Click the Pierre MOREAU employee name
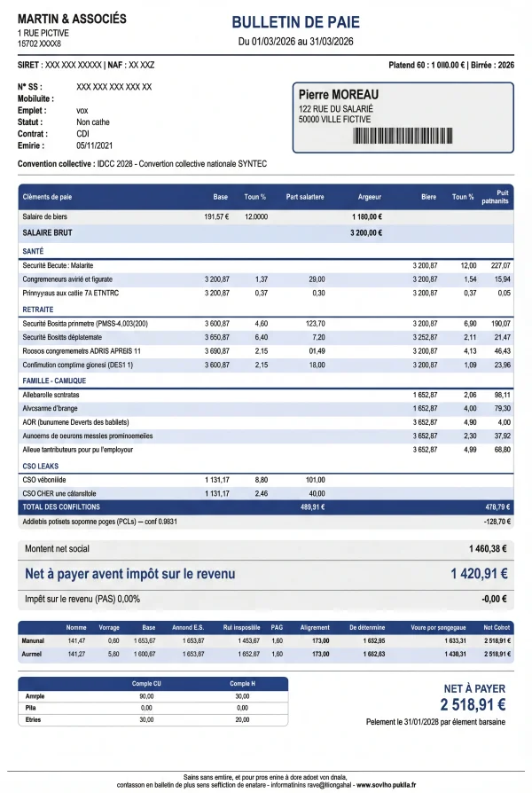This screenshot has height=793, width=532. pos(339,95)
